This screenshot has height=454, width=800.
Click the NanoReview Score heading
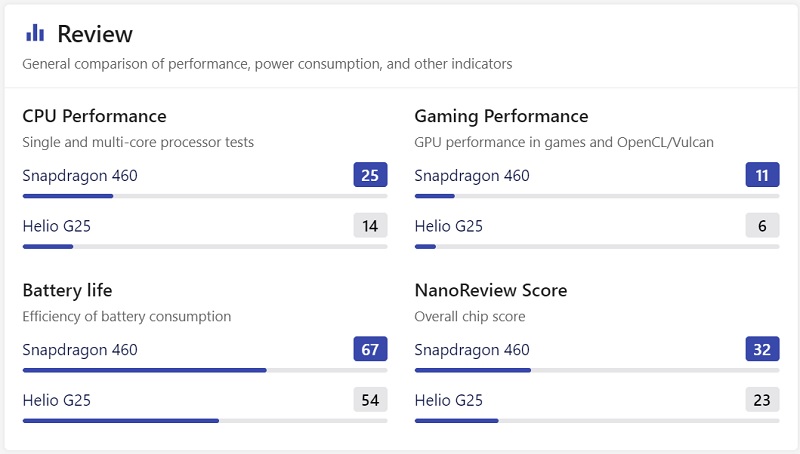click(x=490, y=290)
